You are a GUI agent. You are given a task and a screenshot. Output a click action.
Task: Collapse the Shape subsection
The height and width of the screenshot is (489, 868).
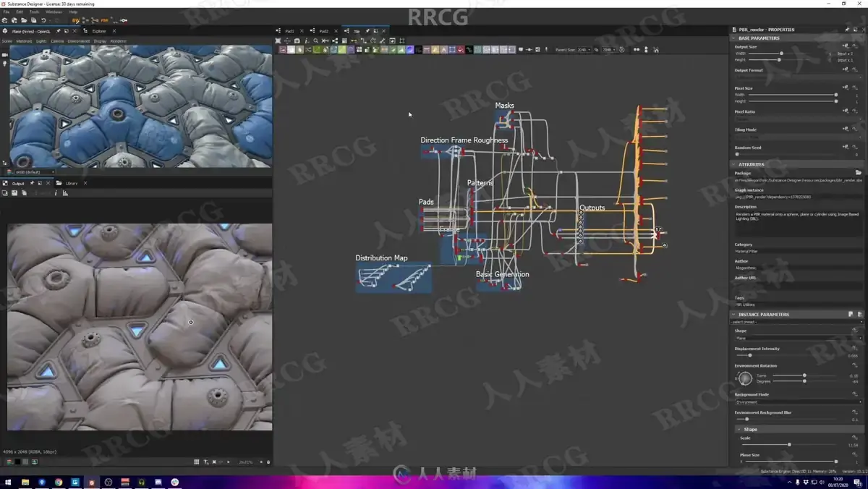click(x=739, y=429)
